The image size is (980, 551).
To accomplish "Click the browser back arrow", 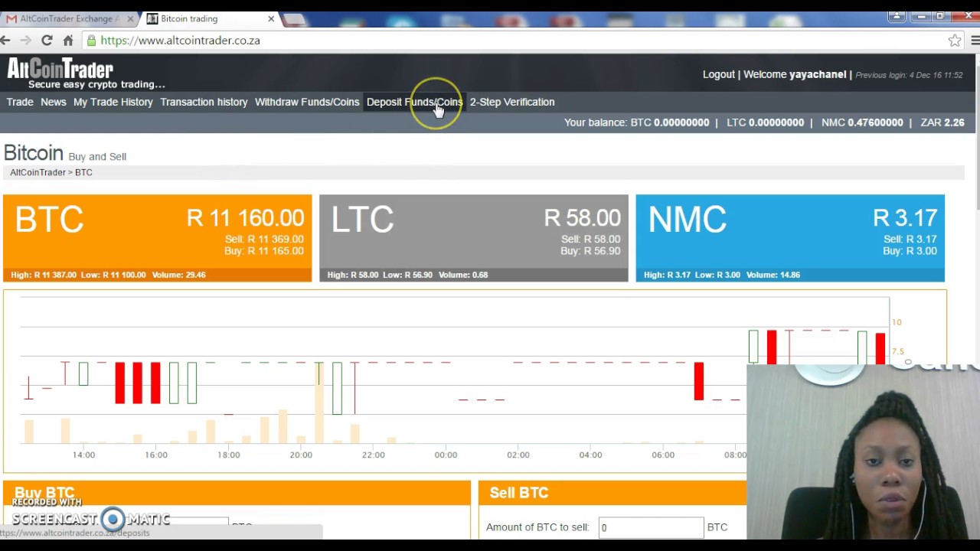I will (x=5, y=41).
